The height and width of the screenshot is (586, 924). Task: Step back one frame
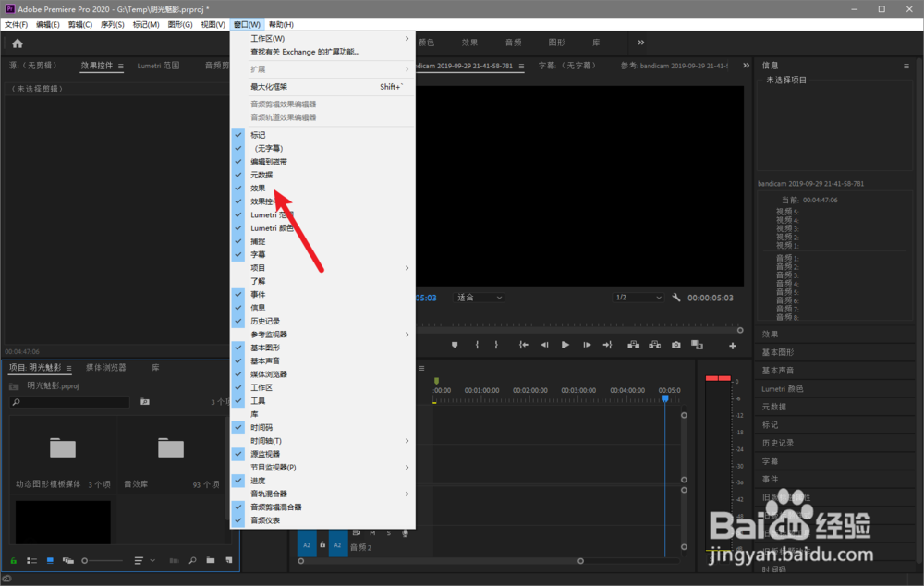pyautogui.click(x=544, y=345)
